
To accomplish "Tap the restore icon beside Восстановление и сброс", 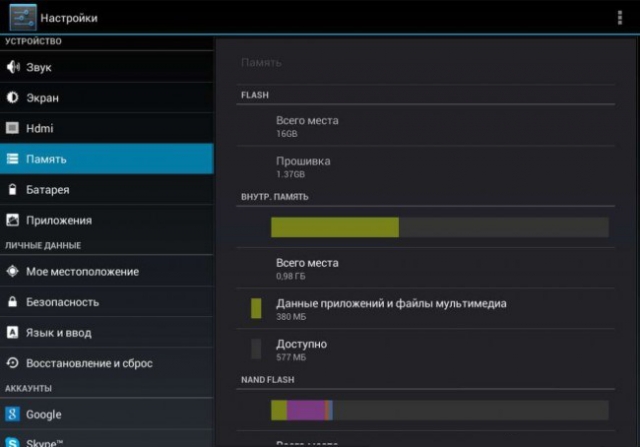I will click(x=13, y=363).
